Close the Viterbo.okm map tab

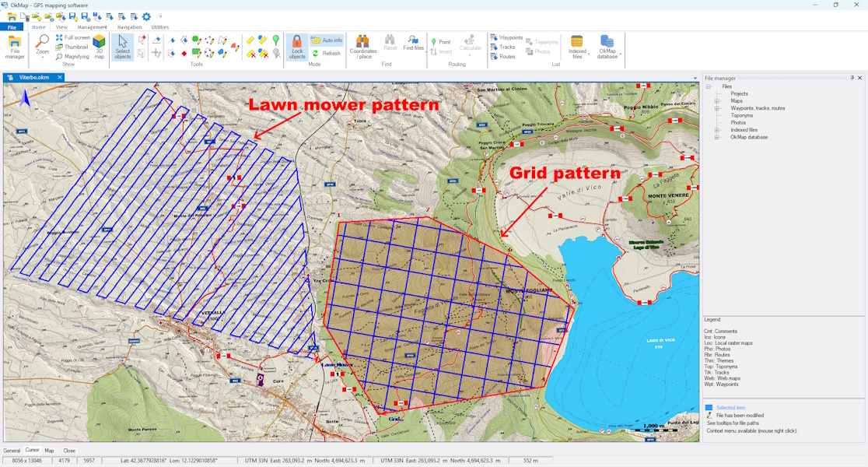[x=60, y=78]
